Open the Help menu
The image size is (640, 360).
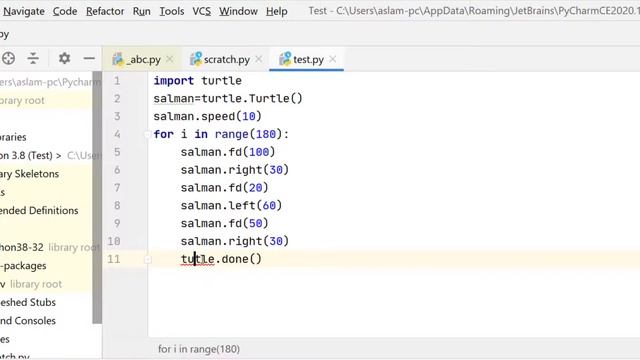277,11
